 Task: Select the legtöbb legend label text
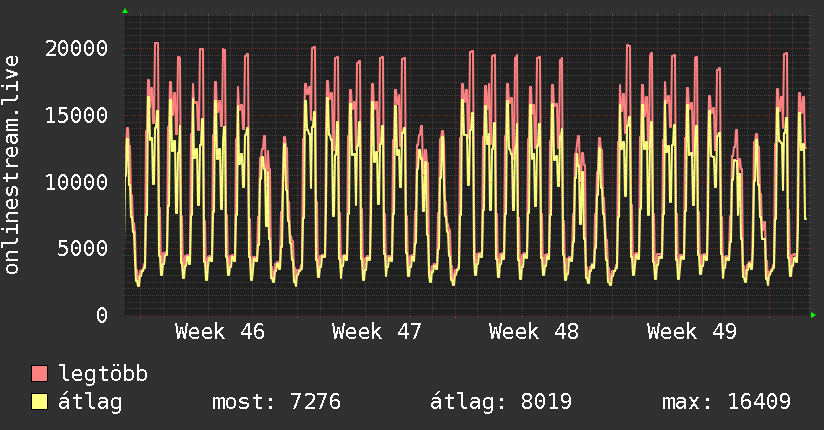(x=104, y=374)
